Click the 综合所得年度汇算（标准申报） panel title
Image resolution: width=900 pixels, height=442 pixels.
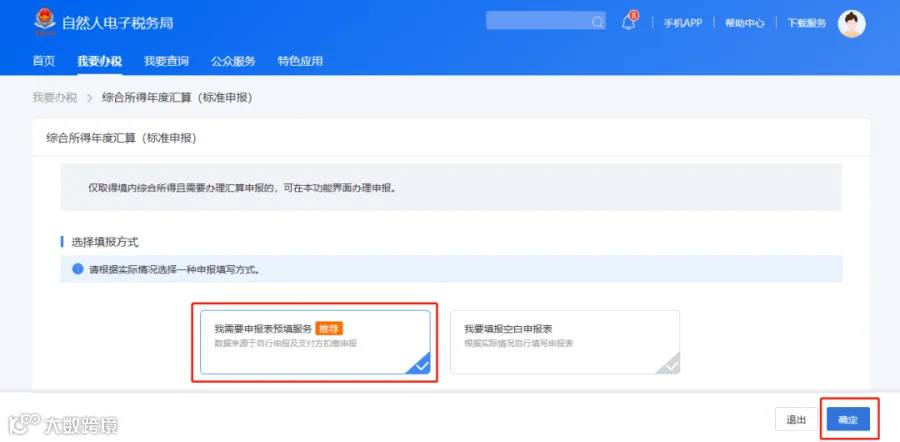[x=121, y=138]
